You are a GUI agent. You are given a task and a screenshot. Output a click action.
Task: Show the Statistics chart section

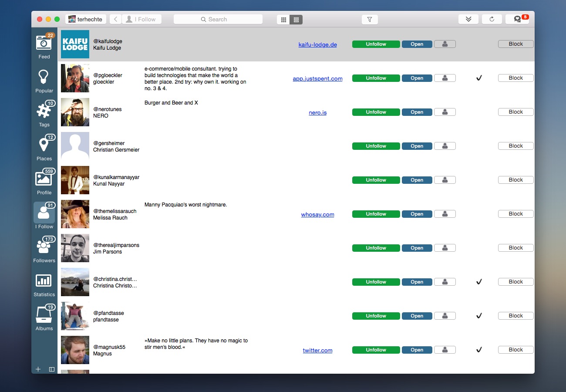(44, 284)
